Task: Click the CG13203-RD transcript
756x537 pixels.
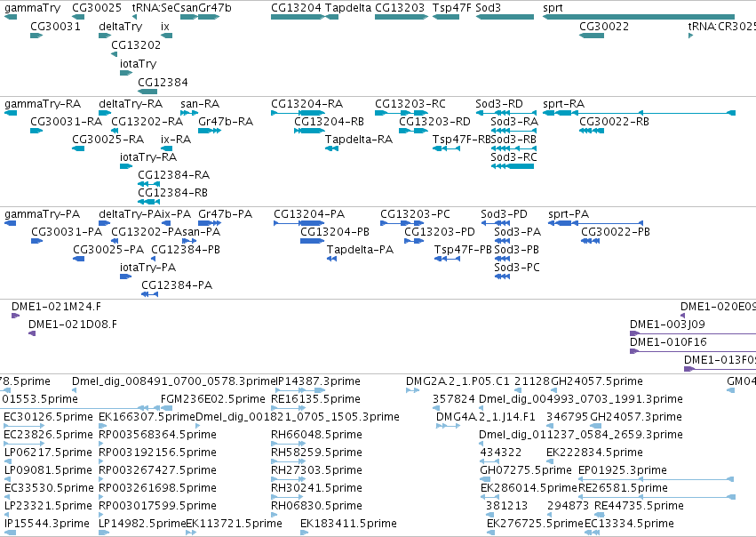Action: [x=413, y=131]
